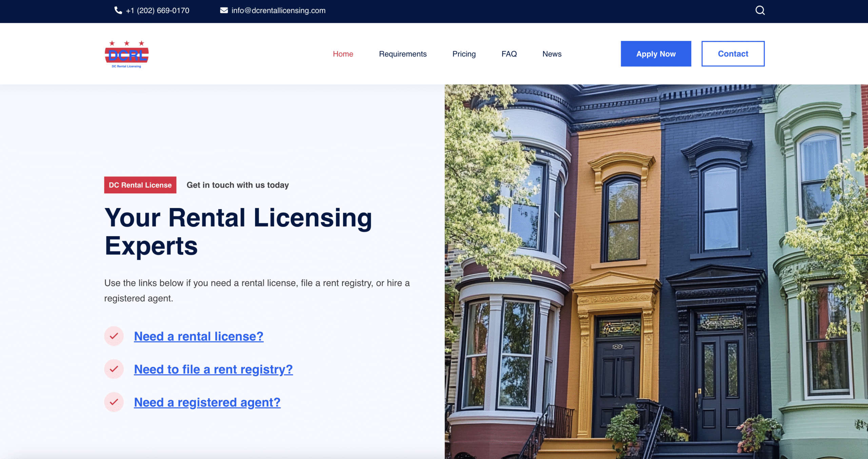Email info@dcrentallicensing.com address

point(278,11)
